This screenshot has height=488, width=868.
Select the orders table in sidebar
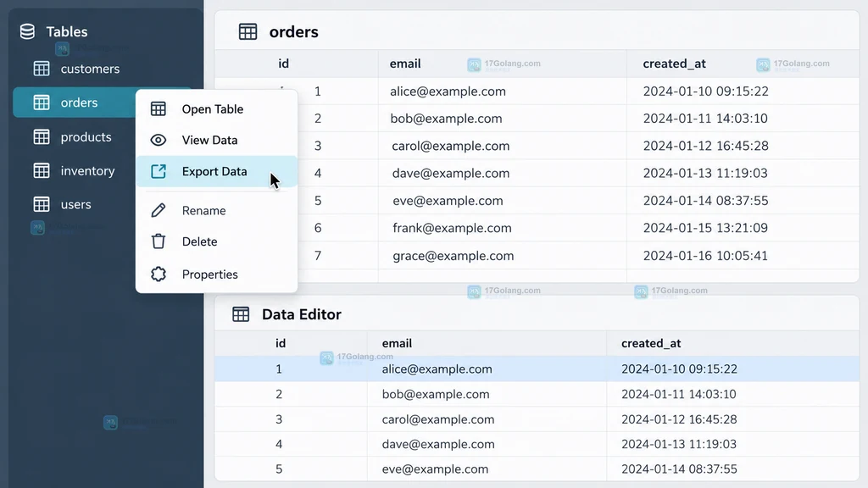point(75,103)
